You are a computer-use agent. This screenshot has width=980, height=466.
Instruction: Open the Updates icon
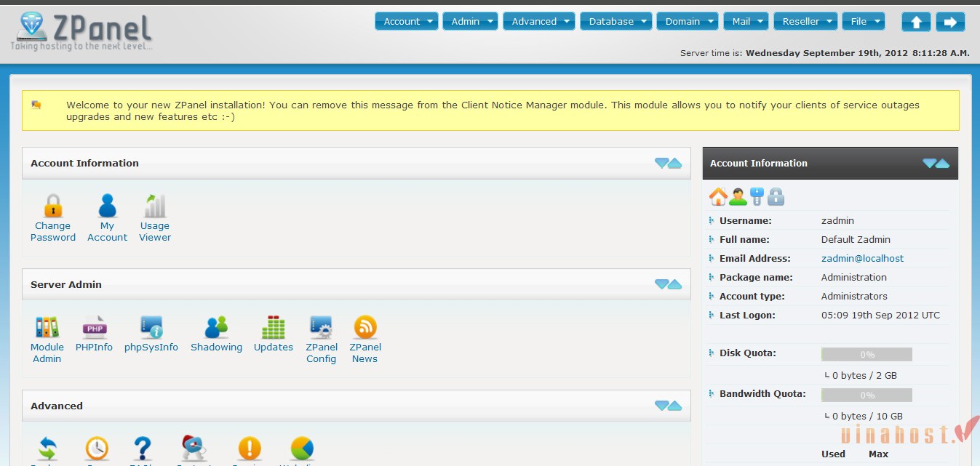pos(274,327)
